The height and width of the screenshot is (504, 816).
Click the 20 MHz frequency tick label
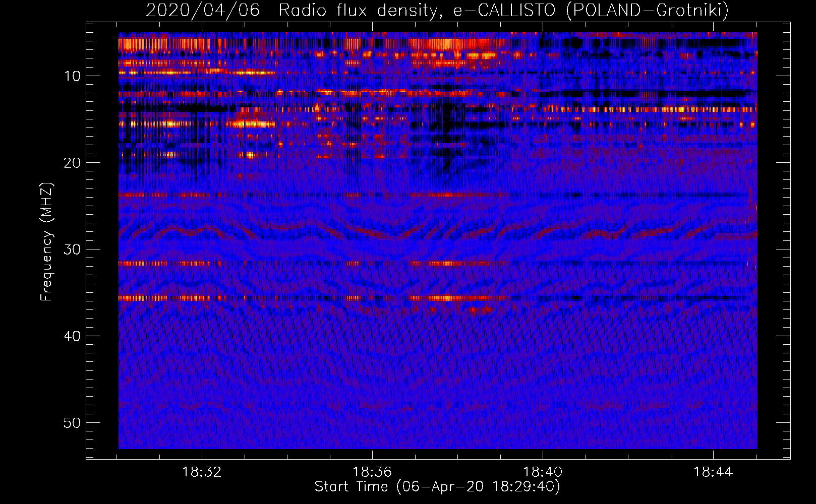[73, 163]
